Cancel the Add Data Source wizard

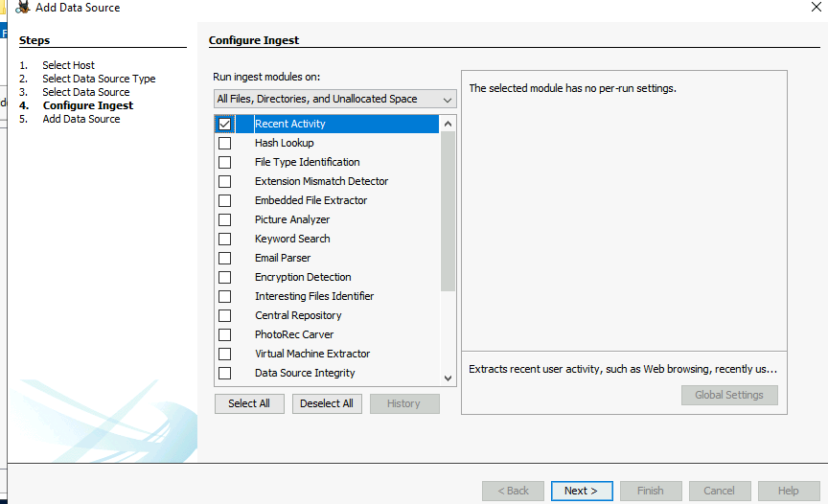tap(719, 491)
